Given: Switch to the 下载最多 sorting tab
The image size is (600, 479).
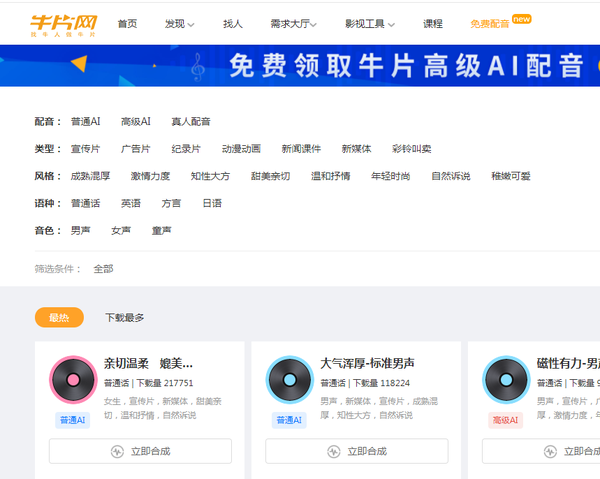Looking at the screenshot, I should [x=125, y=318].
